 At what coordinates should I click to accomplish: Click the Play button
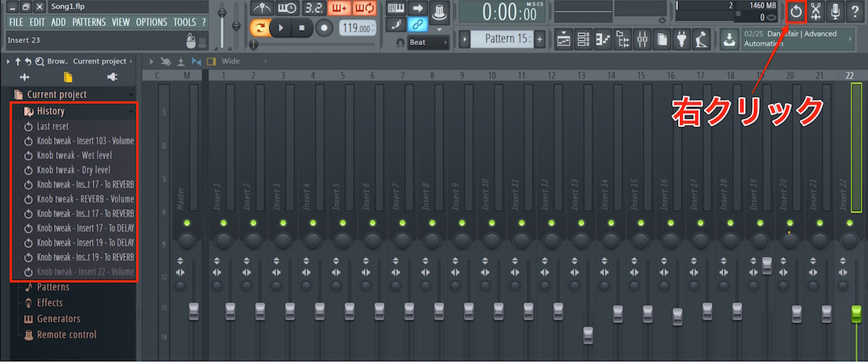(x=280, y=28)
